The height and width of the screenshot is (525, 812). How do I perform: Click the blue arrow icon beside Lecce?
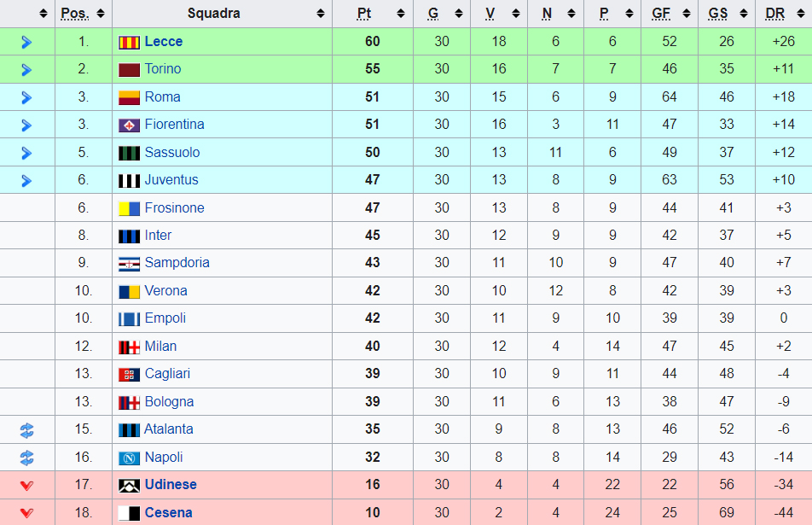pyautogui.click(x=26, y=42)
